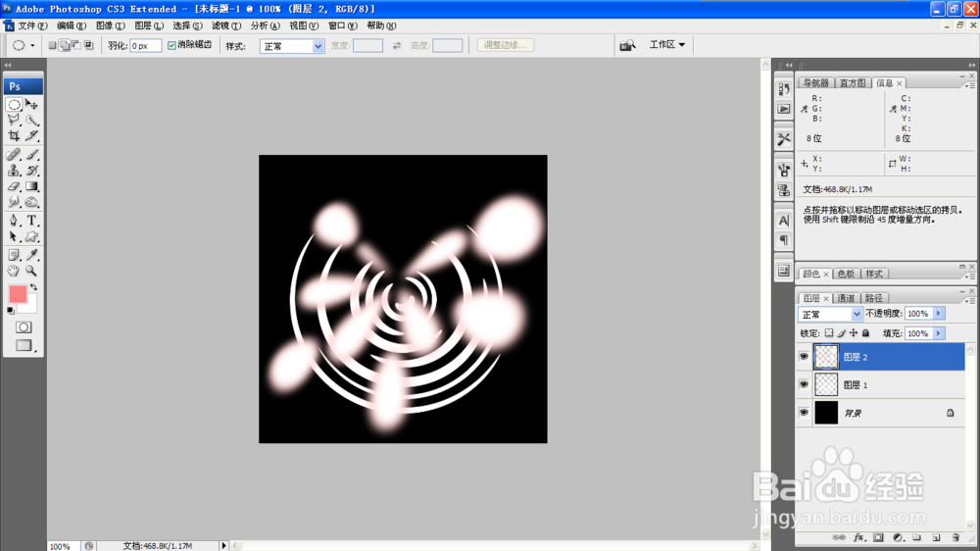Add a layer style via fx icon
Viewport: 980px width, 551px height.
click(858, 537)
